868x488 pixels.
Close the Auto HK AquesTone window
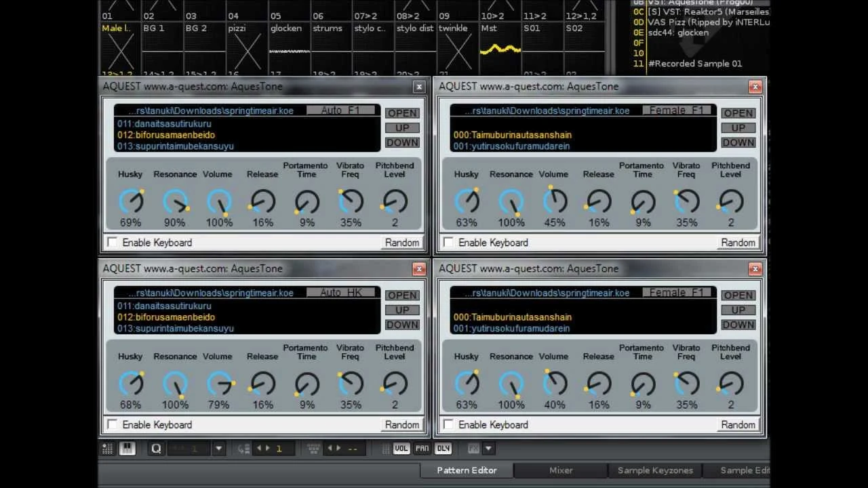[x=419, y=269]
